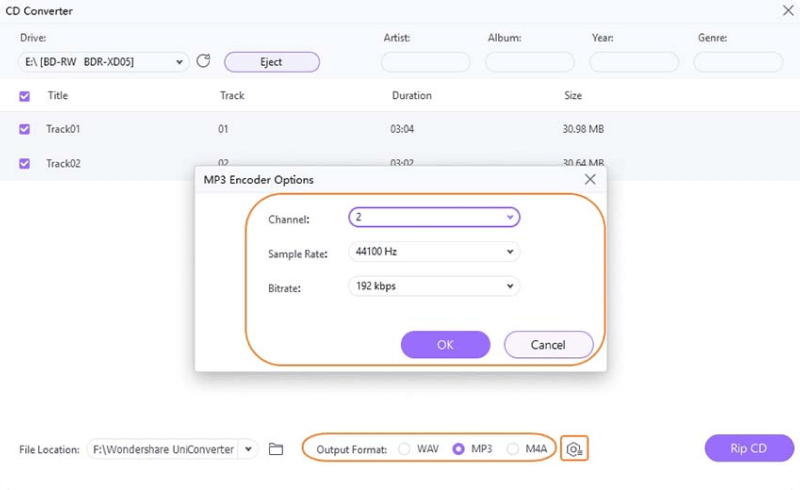
Task: Expand the File Location path dropdown
Action: pos(248,449)
